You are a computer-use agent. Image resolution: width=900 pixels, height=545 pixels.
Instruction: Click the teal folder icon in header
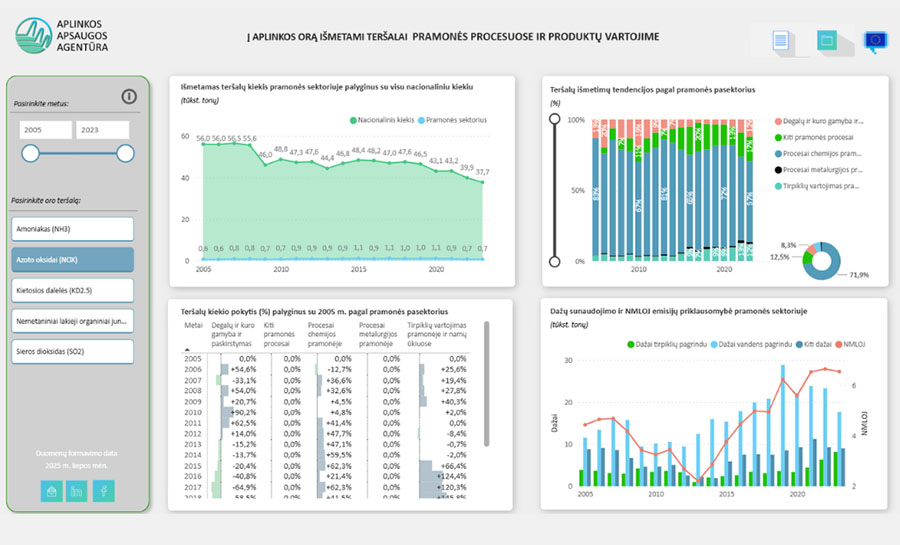coord(827,40)
